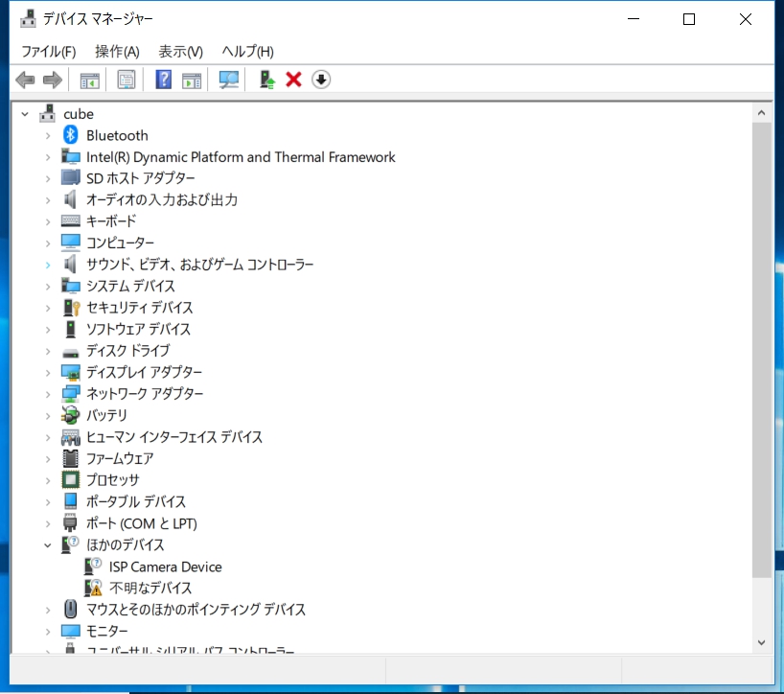Click the Bluetooth icon in device tree

(71, 135)
